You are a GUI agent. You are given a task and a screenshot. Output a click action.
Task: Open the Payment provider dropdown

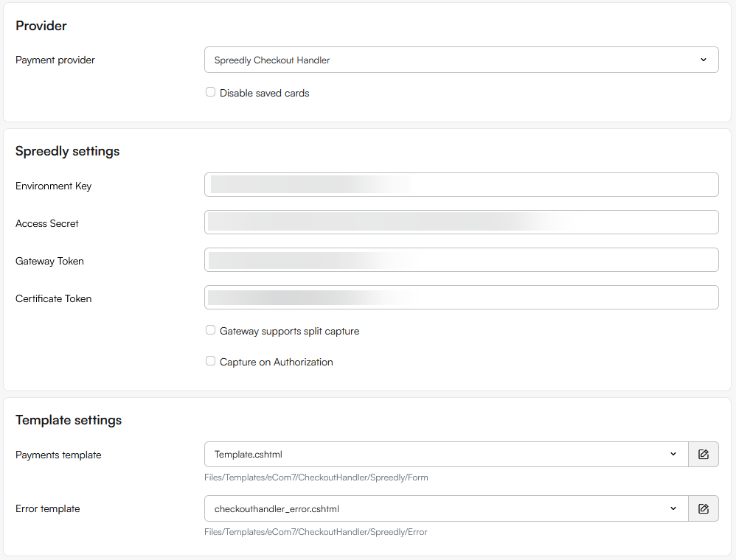[x=461, y=60]
